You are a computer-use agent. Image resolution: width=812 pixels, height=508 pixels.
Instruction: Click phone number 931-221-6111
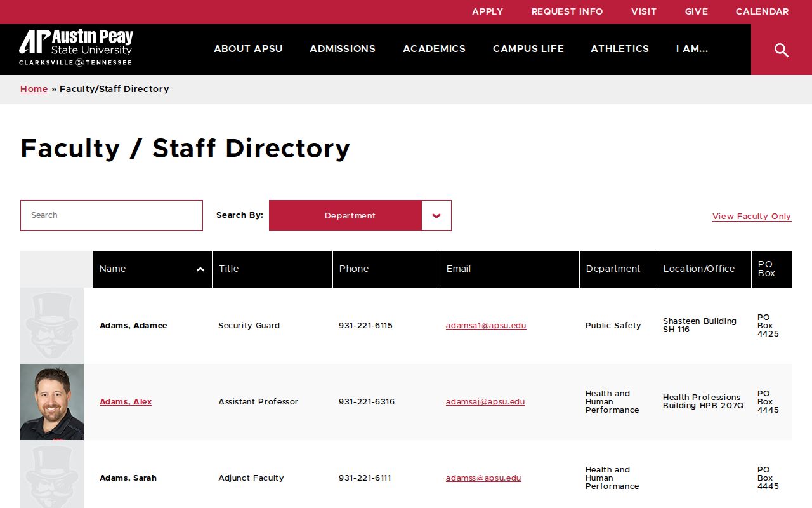(365, 478)
